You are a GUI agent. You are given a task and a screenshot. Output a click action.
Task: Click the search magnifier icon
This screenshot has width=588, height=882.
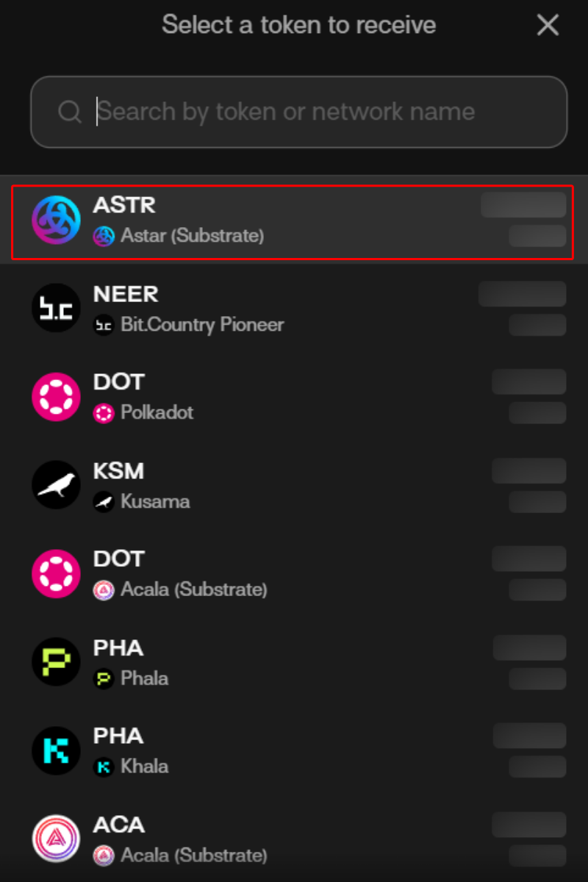point(70,112)
